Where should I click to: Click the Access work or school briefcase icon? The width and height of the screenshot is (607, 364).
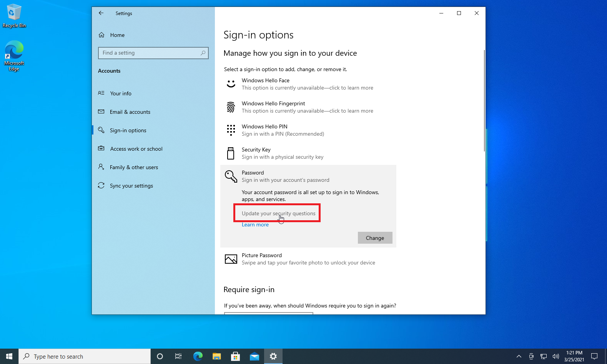point(101,148)
